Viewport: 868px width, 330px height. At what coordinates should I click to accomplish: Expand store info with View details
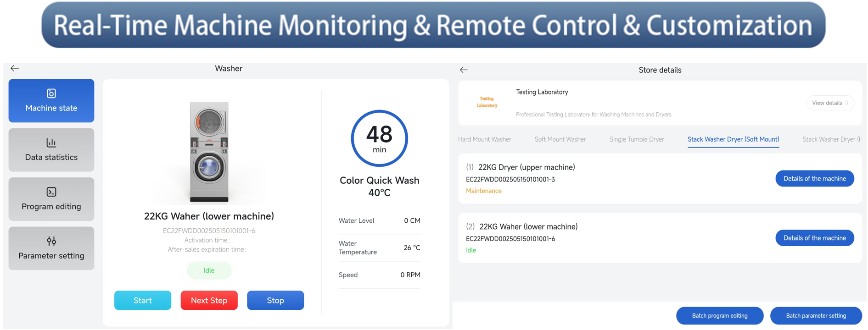(830, 103)
